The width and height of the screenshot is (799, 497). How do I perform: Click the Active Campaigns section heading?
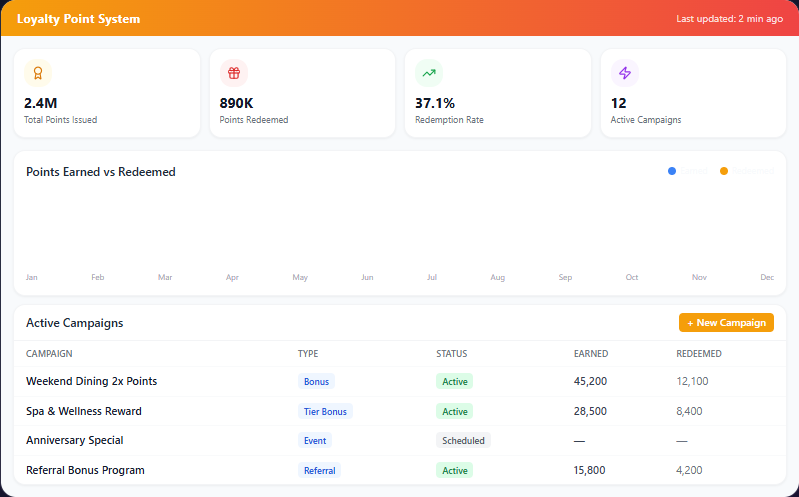[x=74, y=323]
